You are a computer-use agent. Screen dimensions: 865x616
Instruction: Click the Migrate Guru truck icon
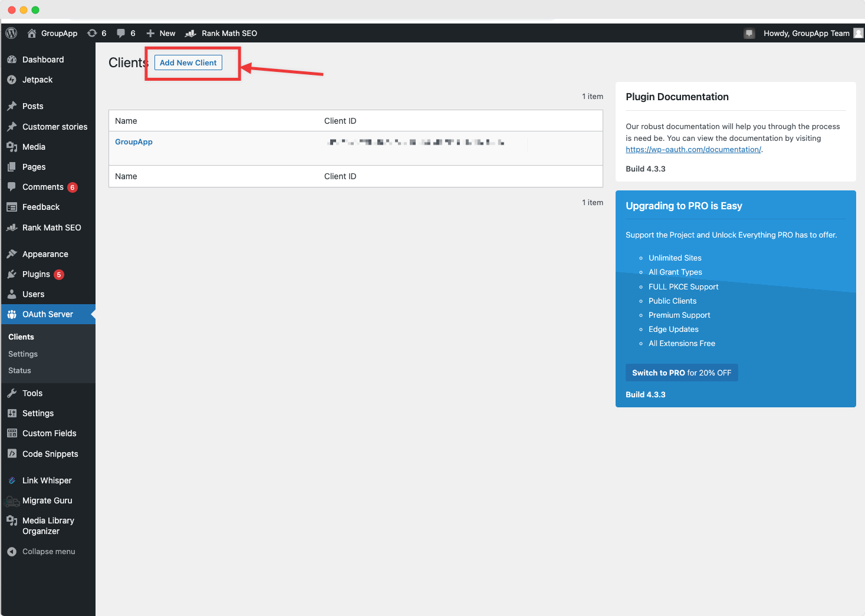(x=12, y=501)
